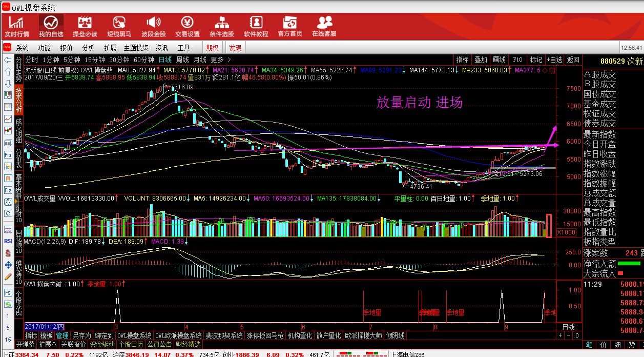Switch chart to 60分钟 period
Image resolution: width=644 pixels, height=357 pixels.
click(x=144, y=60)
